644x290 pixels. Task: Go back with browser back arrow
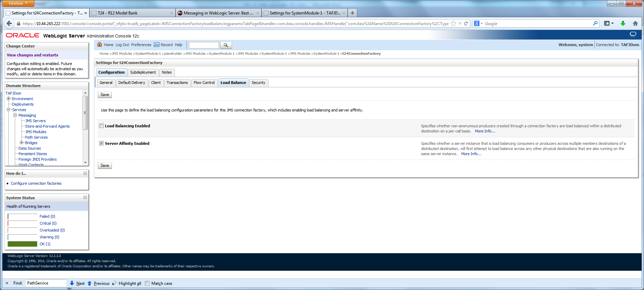pyautogui.click(x=9, y=23)
